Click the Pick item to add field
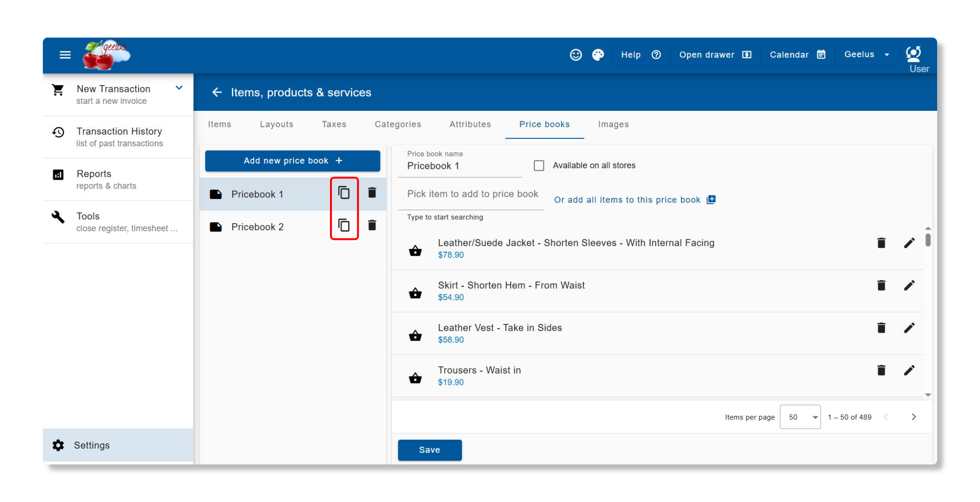 click(x=472, y=194)
